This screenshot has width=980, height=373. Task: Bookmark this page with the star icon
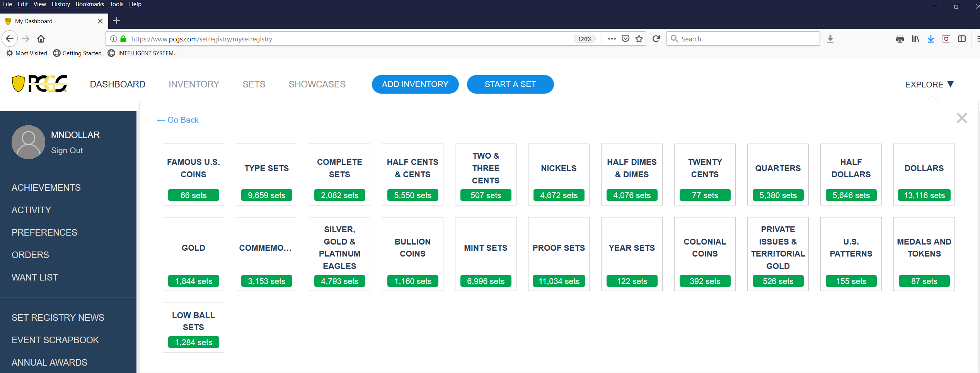639,39
